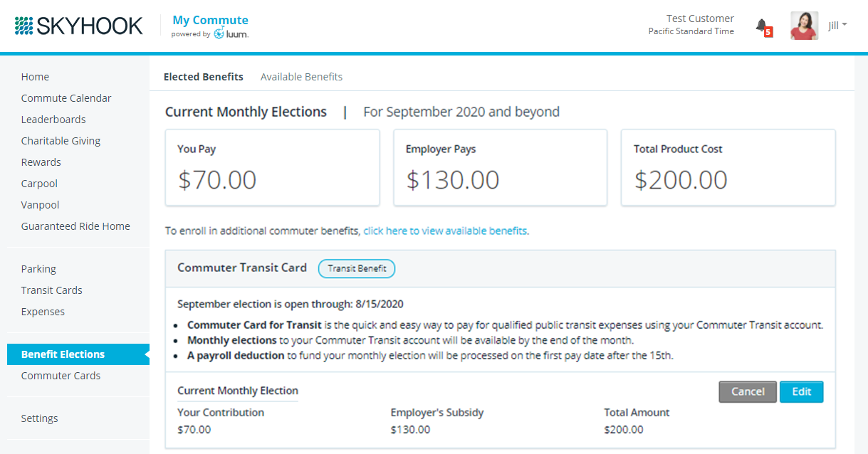Go to the Leaderboards page

53,120
